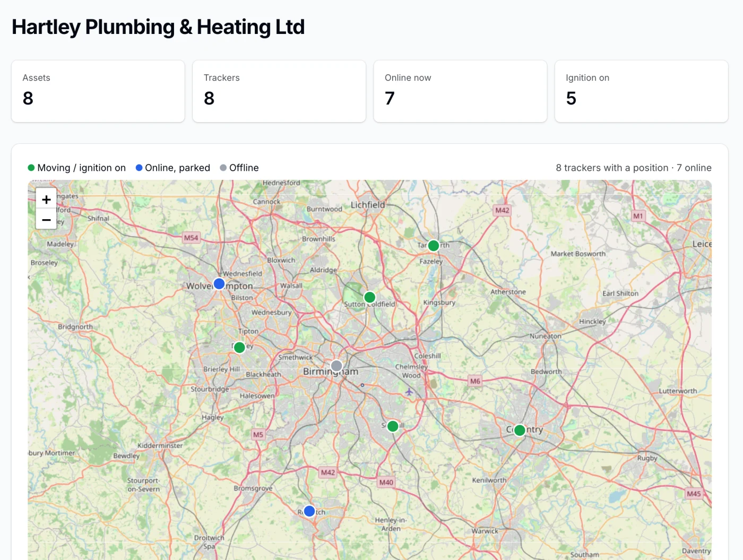This screenshot has width=743, height=560.
Task: Select the green tracker marker near Dudley
Action: [239, 347]
